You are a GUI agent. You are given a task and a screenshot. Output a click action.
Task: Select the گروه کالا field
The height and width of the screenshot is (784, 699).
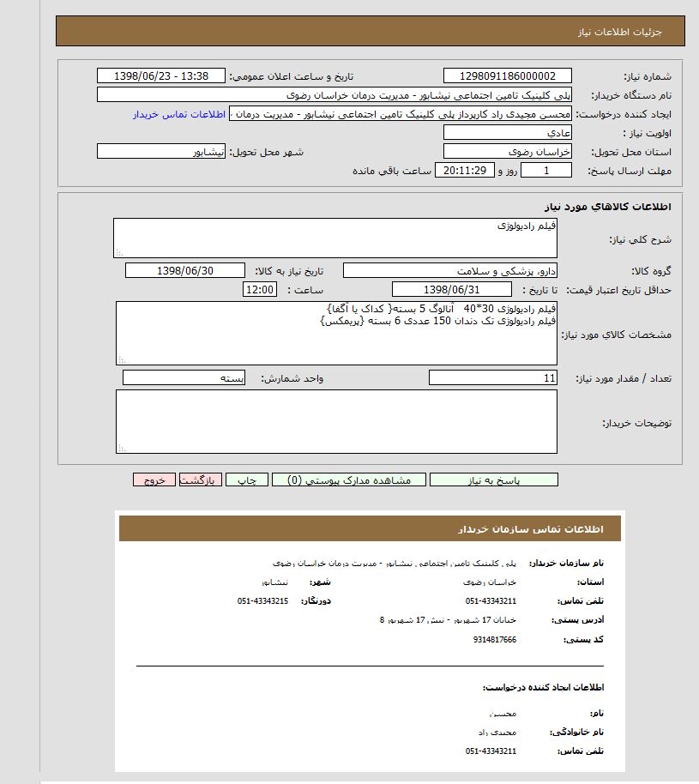450,271
